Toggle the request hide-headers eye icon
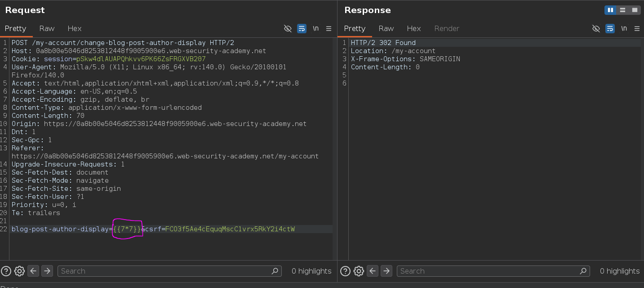Image resolution: width=644 pixels, height=288 pixels. coord(288,28)
